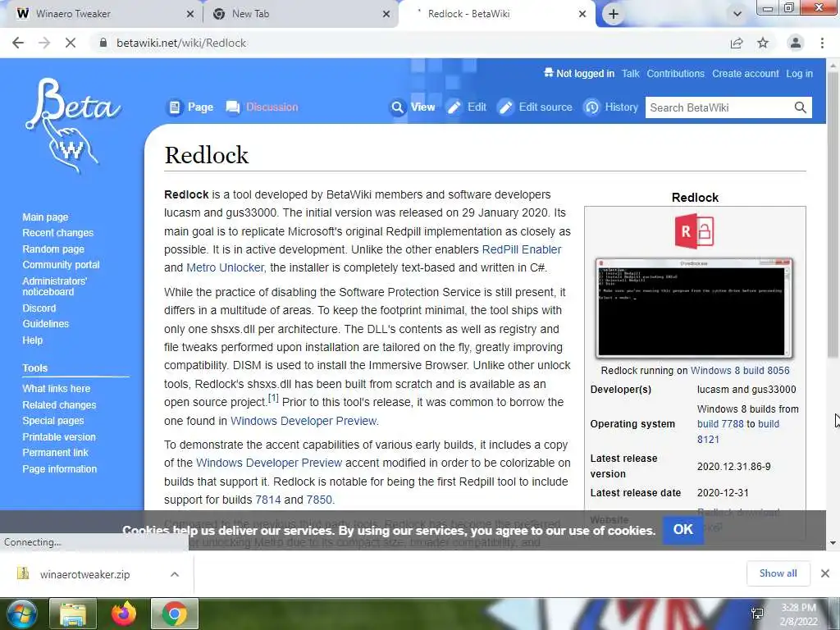The image size is (840, 630).
Task: Open Guidelines sidebar link
Action: (46, 323)
